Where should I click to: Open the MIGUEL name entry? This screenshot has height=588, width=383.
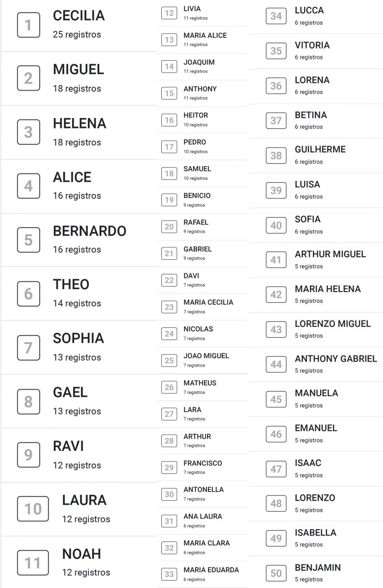click(x=78, y=70)
